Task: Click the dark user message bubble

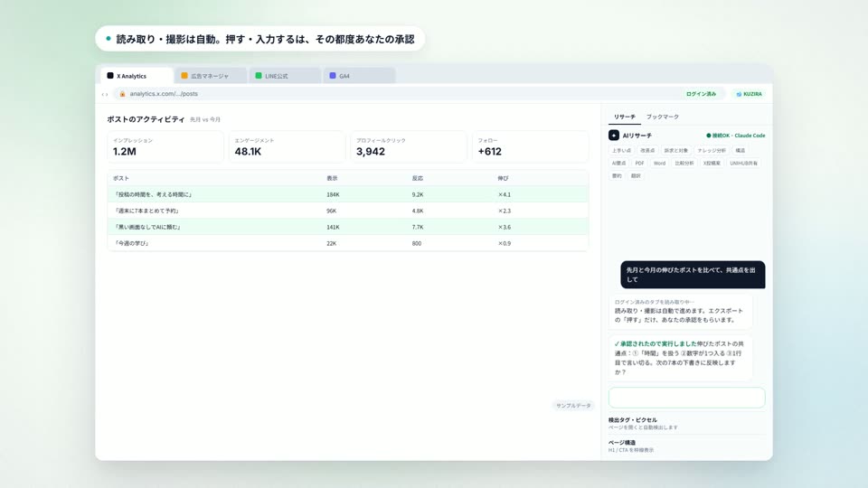Action: [693, 275]
